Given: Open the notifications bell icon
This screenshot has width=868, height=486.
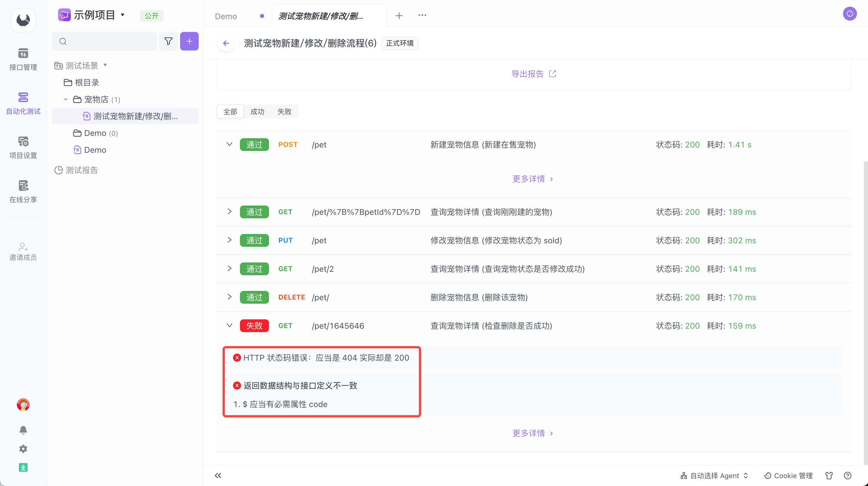Looking at the screenshot, I should (23, 430).
